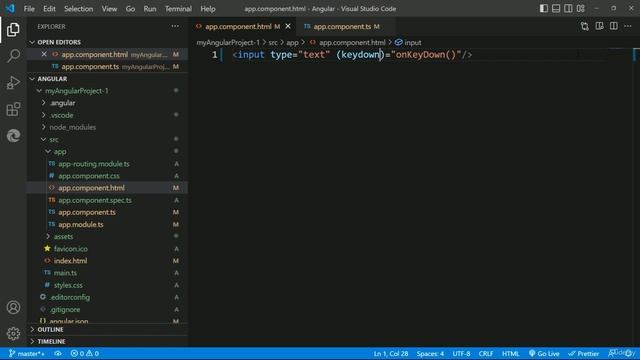
Task: Open the Edit menu
Action: point(49,9)
